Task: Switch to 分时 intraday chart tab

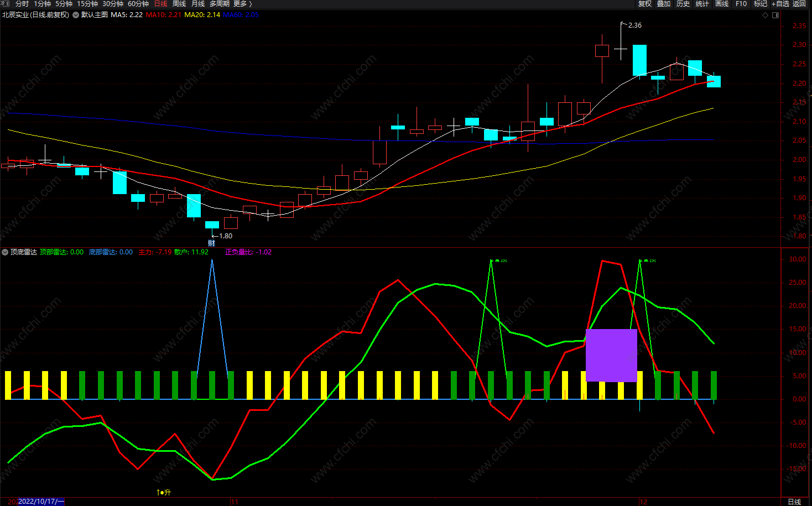Action: click(22, 4)
